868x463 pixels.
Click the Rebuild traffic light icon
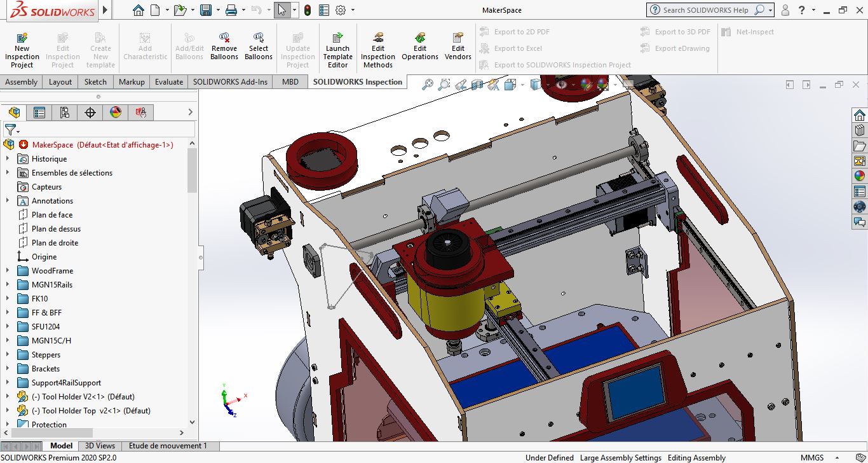pyautogui.click(x=308, y=10)
